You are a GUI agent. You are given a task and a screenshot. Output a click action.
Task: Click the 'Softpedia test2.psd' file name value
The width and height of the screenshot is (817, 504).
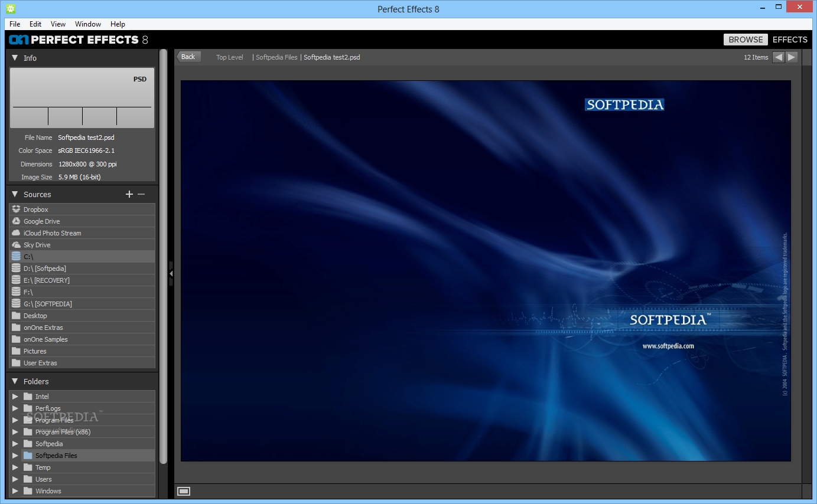(86, 138)
